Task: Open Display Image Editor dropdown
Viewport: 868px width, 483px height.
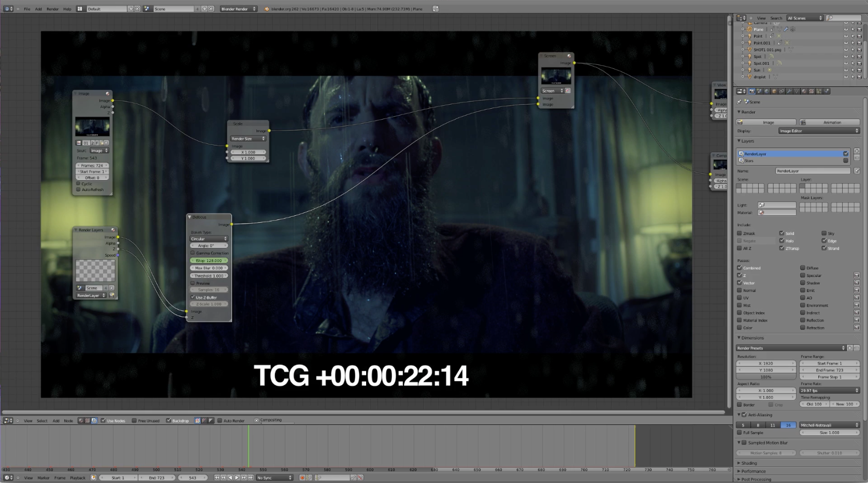Action: [819, 131]
